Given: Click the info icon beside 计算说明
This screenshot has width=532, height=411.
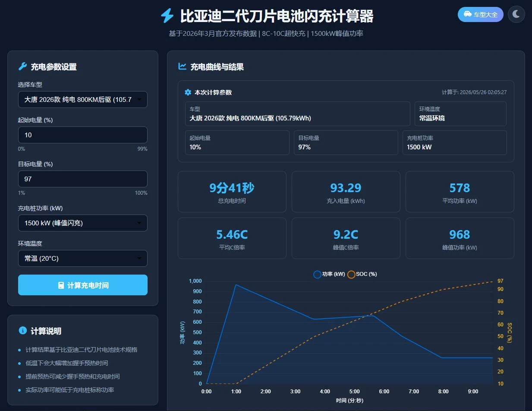Looking at the screenshot, I should point(23,330).
